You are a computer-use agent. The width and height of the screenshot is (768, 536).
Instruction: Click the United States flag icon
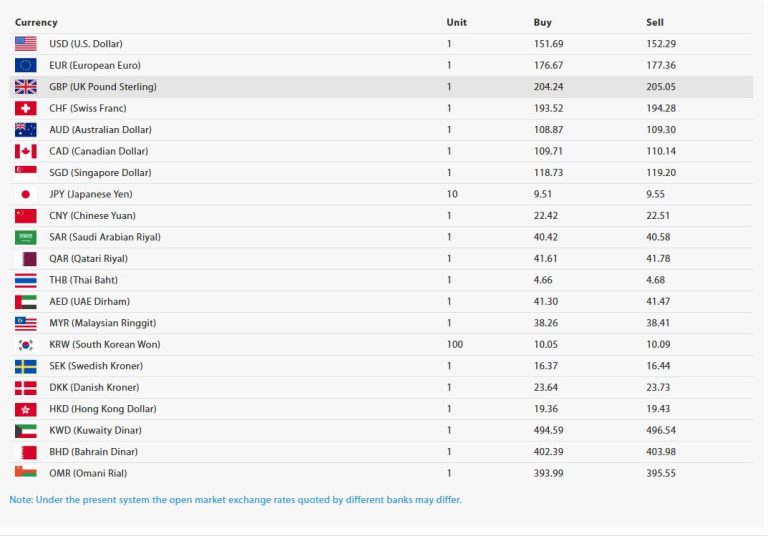[x=25, y=44]
